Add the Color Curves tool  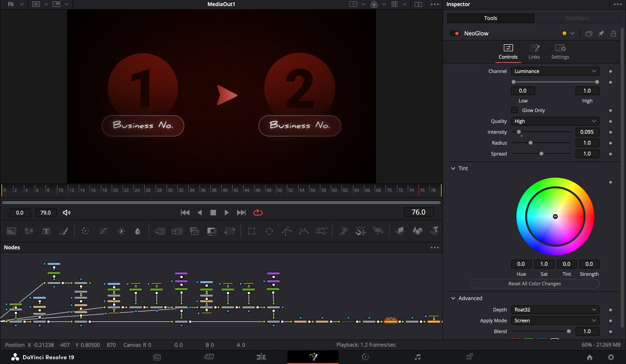point(103,230)
